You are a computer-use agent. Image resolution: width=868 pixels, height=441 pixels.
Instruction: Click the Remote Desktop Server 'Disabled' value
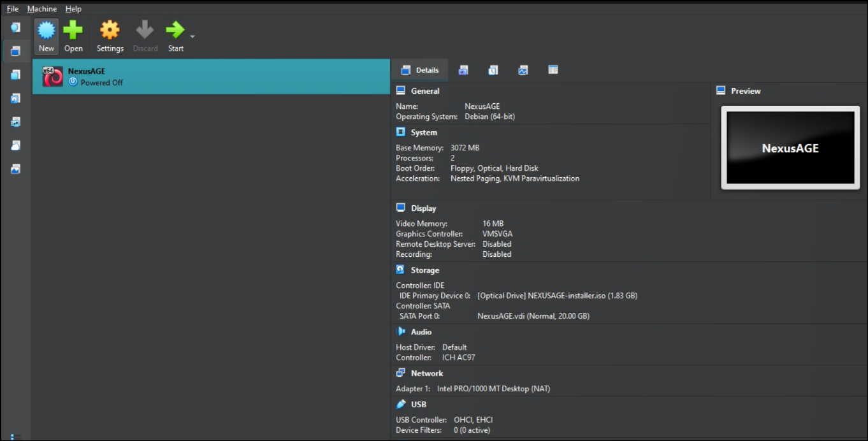point(497,244)
